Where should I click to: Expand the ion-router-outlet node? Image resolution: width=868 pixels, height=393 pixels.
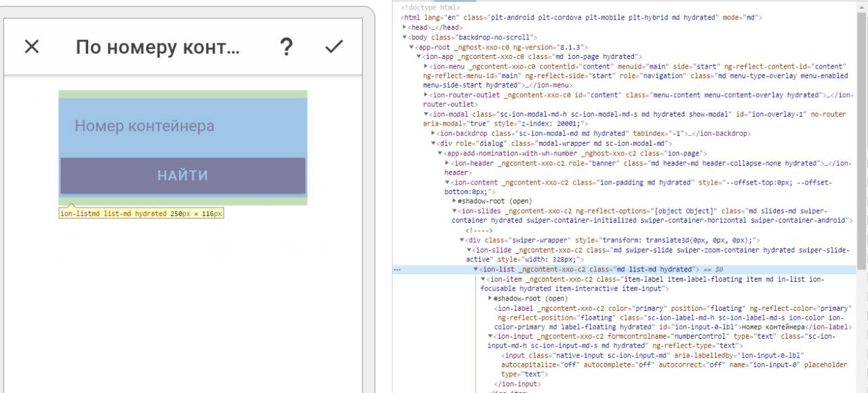[x=426, y=95]
